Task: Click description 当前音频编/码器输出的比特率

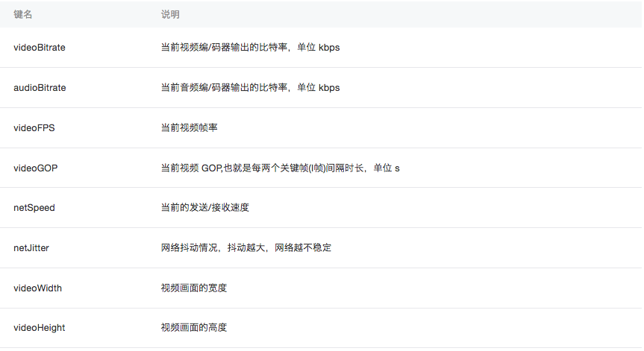Action: [251, 88]
